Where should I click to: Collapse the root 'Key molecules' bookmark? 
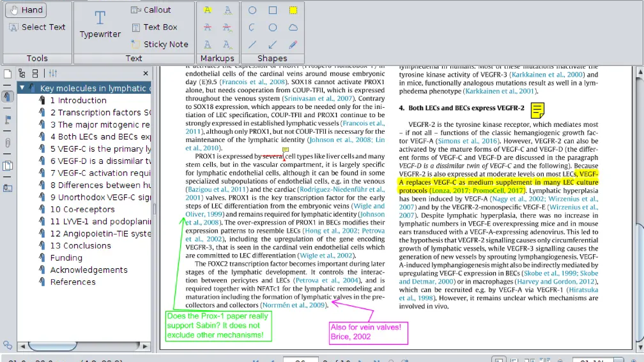click(22, 88)
